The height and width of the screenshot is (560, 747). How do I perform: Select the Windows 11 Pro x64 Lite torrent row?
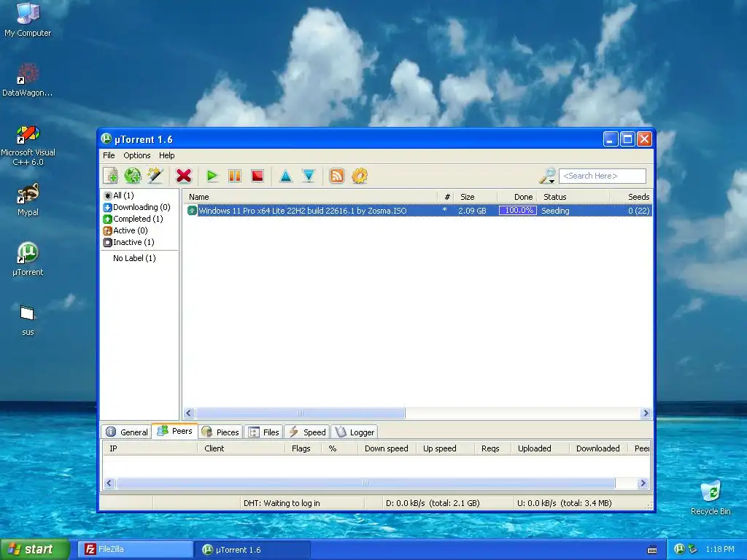point(418,211)
